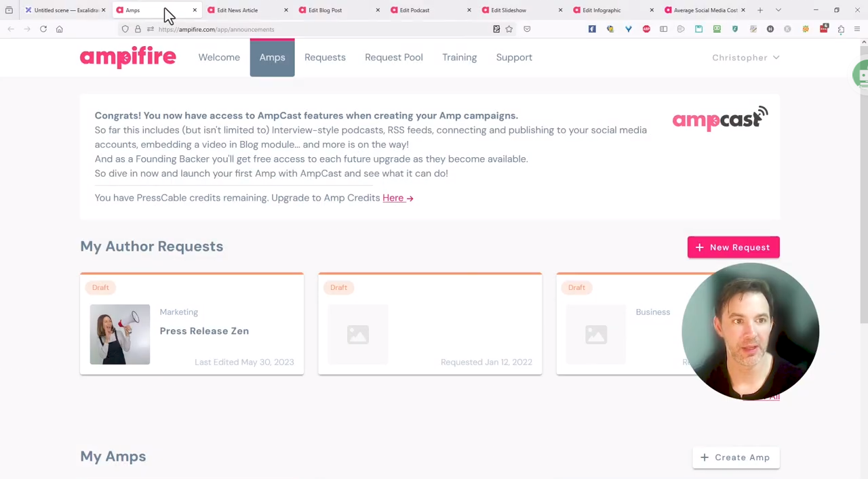Close the Edit Infographic tab
The height and width of the screenshot is (479, 868).
tap(652, 10)
